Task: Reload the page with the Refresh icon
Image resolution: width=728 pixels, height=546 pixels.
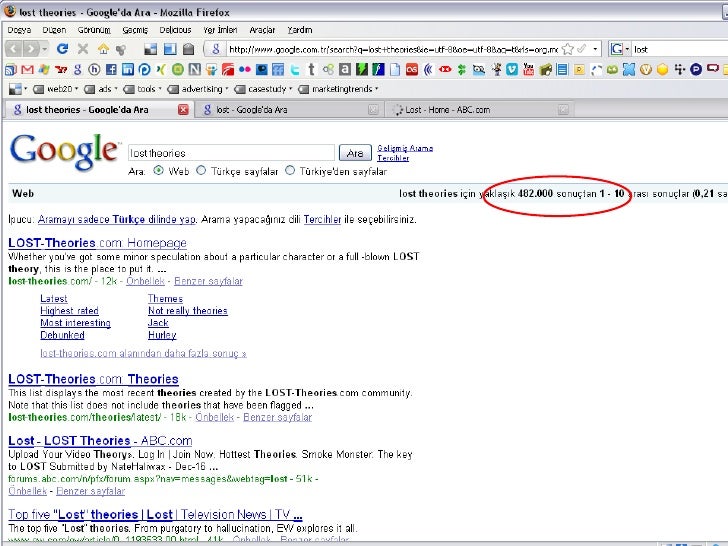Action: tap(62, 48)
